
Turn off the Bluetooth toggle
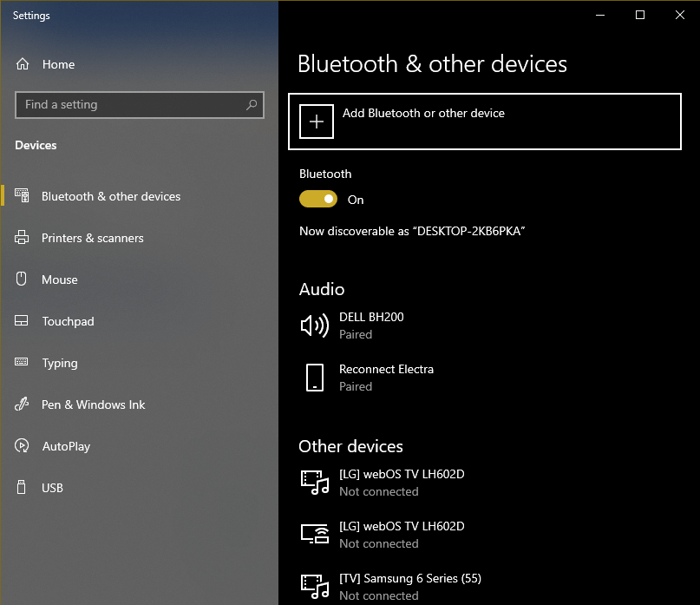coord(317,199)
